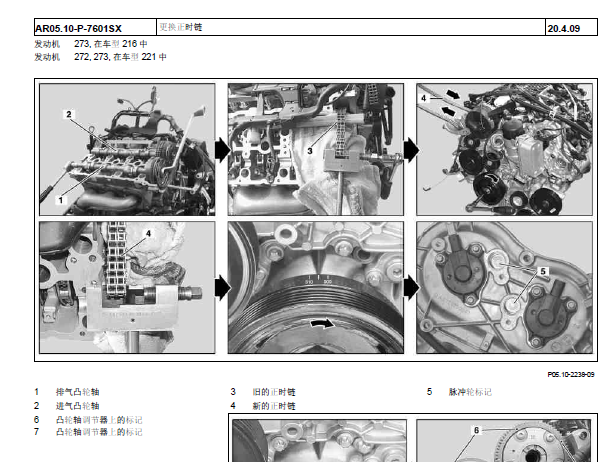
Task: Click document number AR05.10-P-7601SX
Action: tap(78, 28)
